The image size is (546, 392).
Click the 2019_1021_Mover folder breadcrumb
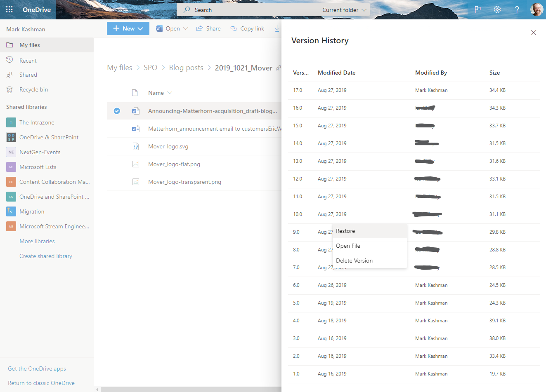point(243,68)
